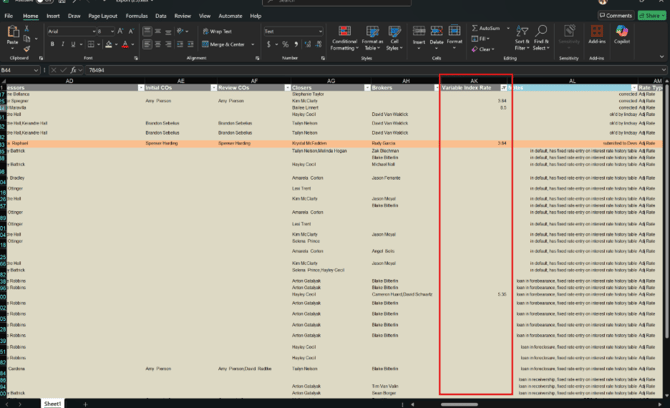Screen dimensions: 670x408
Task: Switch to the Insert tab
Action: [x=53, y=16]
